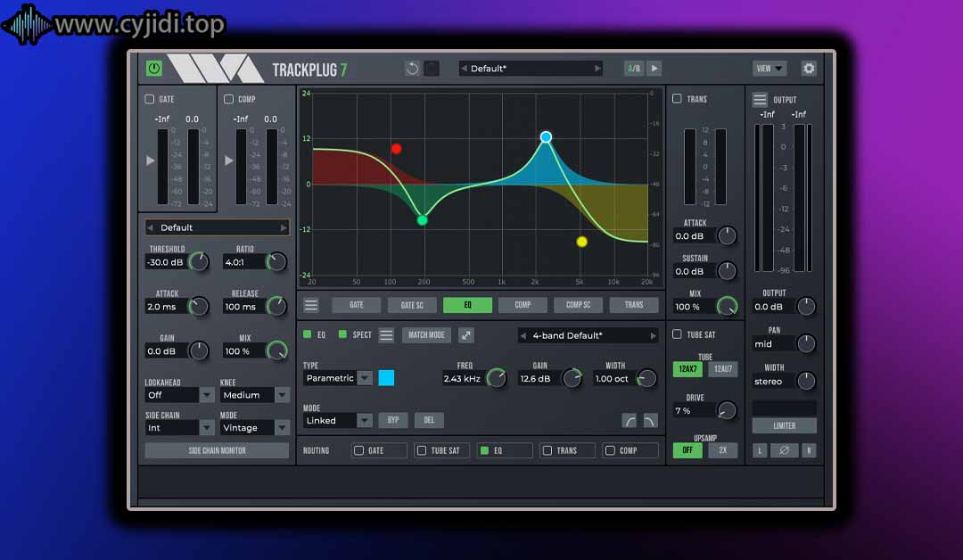
Task: Next compressor preset arrow beside Default
Action: [x=284, y=227]
